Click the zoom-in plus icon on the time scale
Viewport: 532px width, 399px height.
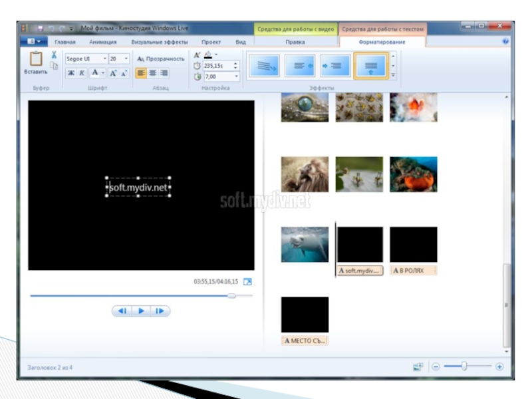pos(499,366)
